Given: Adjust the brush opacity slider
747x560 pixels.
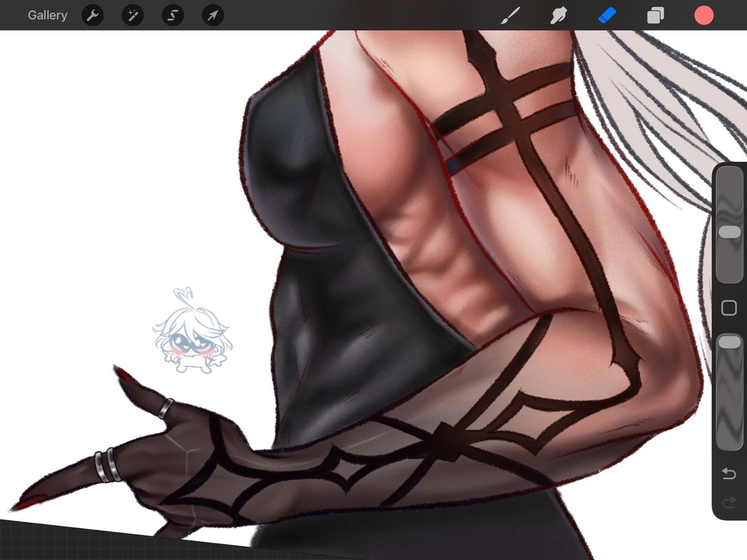Looking at the screenshot, I should point(729,392).
